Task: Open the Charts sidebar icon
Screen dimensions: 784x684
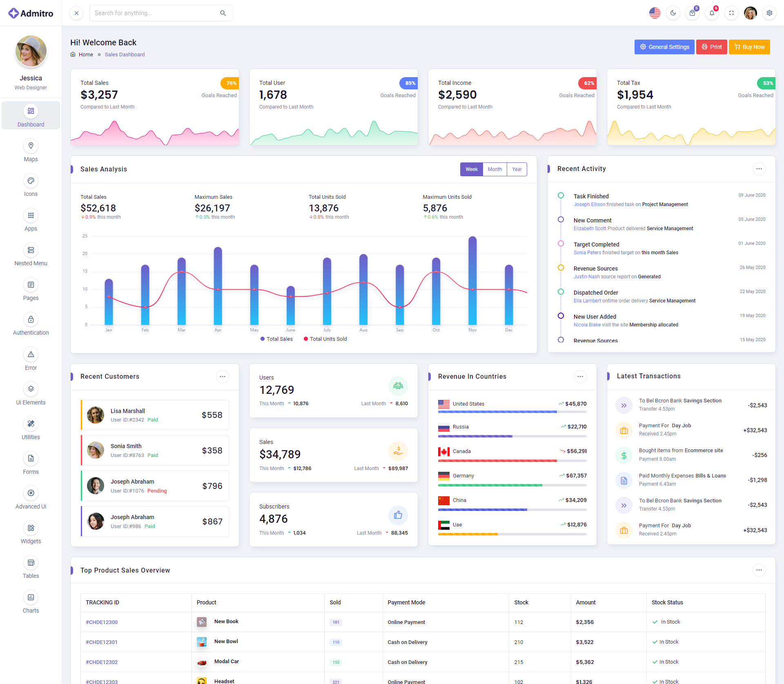Action: (x=31, y=597)
